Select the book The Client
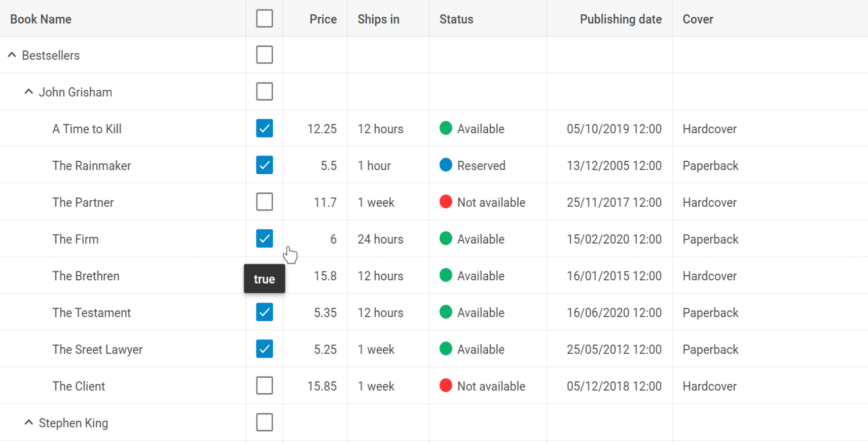Viewport: 868px width, 444px height. coord(79,386)
